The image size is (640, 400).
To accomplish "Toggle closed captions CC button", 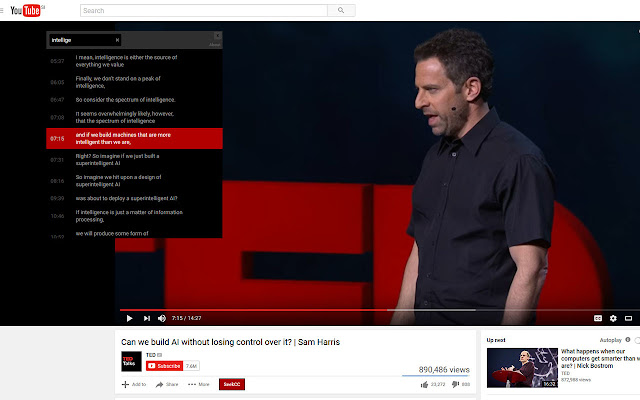I will click(x=598, y=318).
